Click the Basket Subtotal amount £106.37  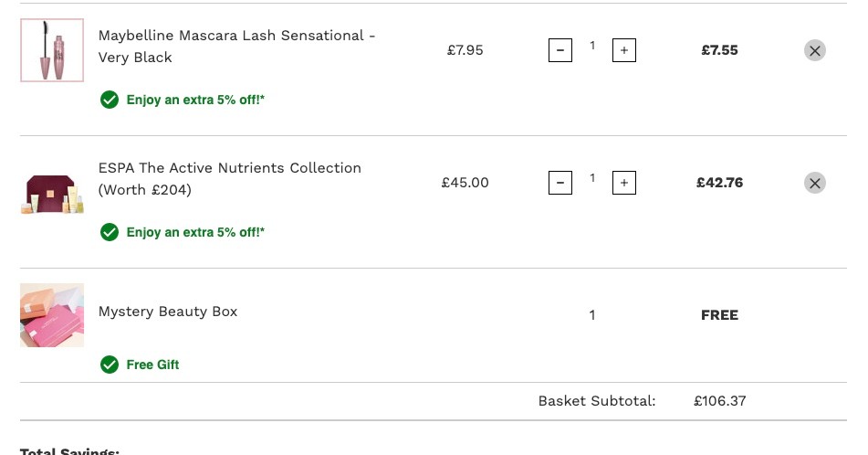tap(719, 401)
